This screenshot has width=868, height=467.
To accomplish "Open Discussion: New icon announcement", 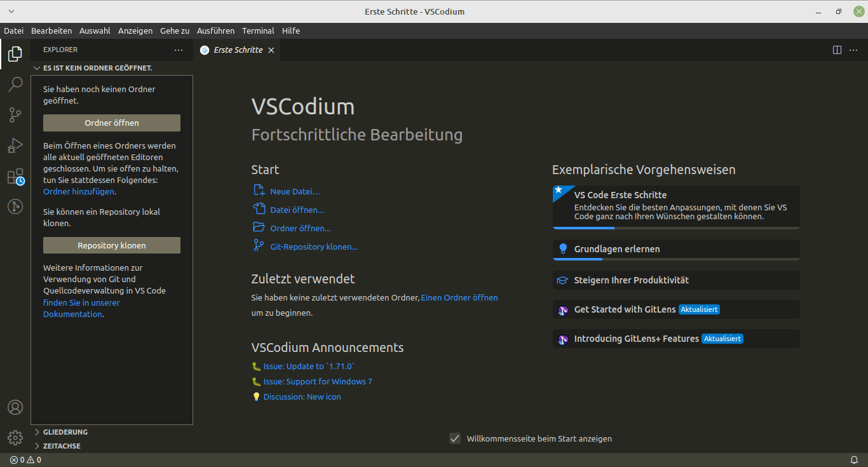I will click(302, 396).
